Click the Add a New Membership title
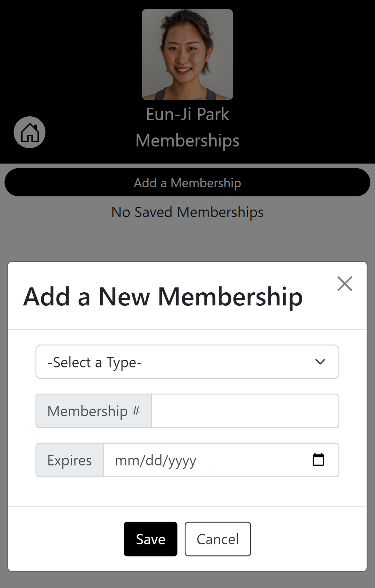This screenshot has width=375, height=588. [163, 297]
